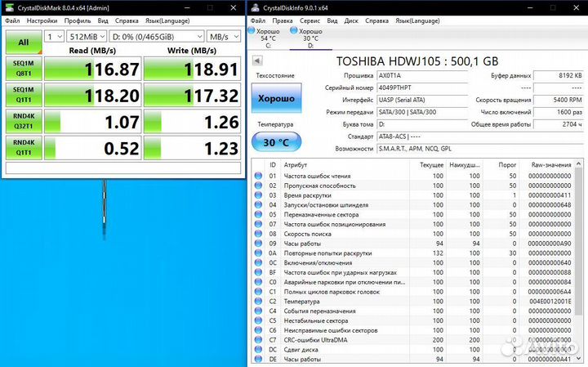Click status icon for Переназначенные сектора
Viewport: 588px width, 367px height.
tap(258, 214)
